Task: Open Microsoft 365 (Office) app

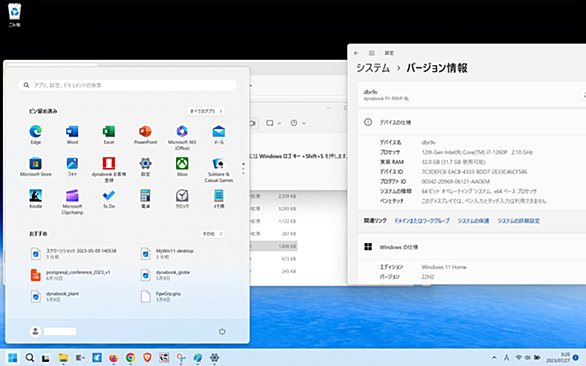Action: (x=182, y=138)
